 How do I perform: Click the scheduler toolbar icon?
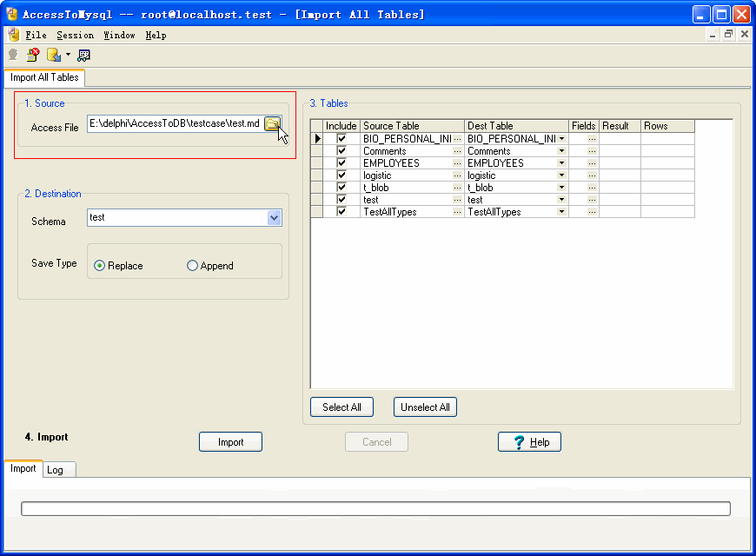84,55
